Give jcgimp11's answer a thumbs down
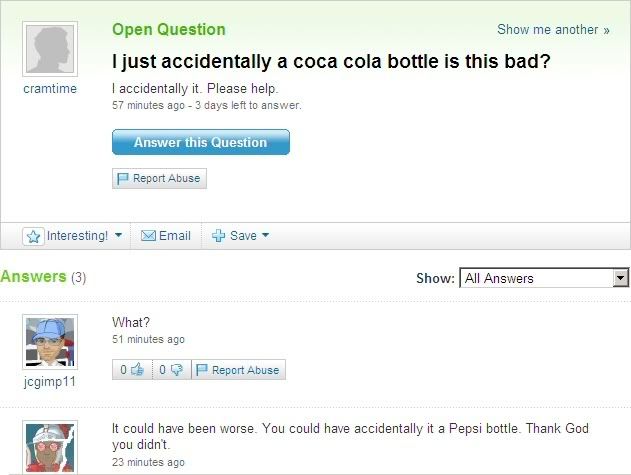631x475 pixels. (175, 370)
